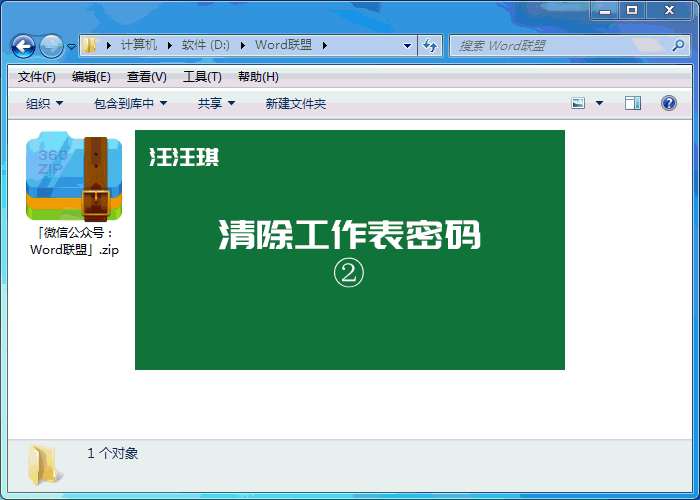Open more view options dropdown arrow
Image resolution: width=700 pixels, height=500 pixels.
[600, 104]
